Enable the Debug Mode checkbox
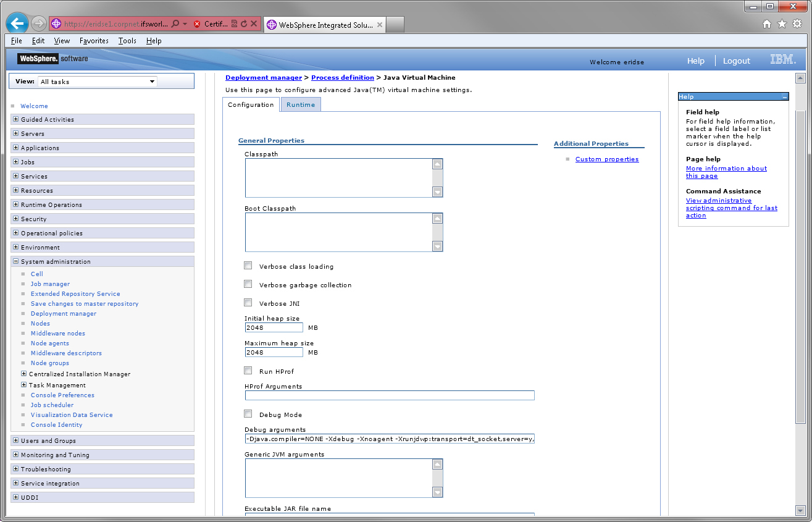Image resolution: width=812 pixels, height=522 pixels. 248,414
